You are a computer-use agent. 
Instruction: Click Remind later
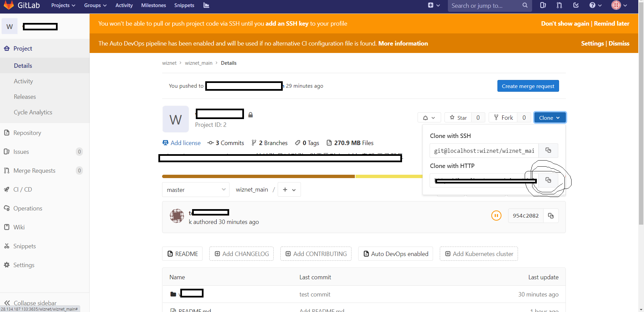(612, 24)
